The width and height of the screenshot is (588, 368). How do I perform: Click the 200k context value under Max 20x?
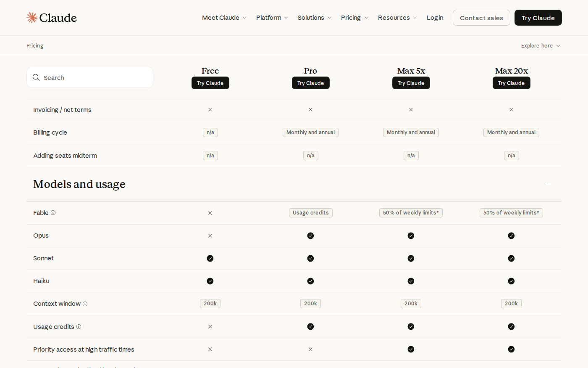click(x=511, y=304)
